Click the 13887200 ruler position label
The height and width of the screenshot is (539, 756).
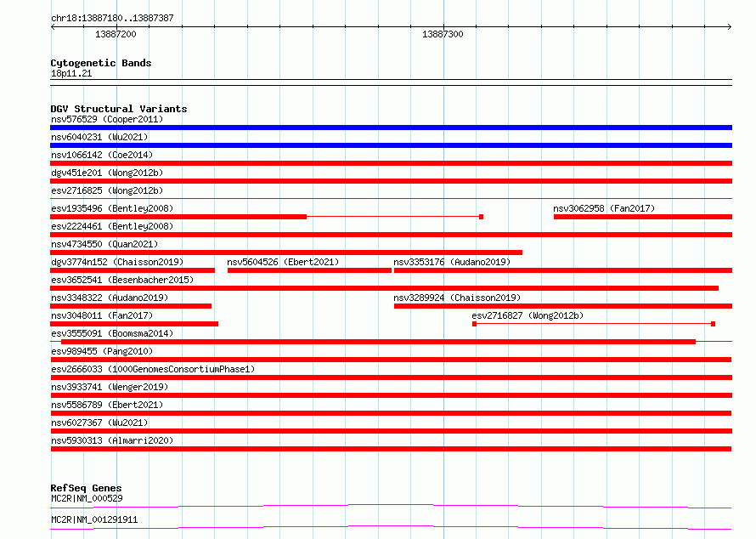116,34
